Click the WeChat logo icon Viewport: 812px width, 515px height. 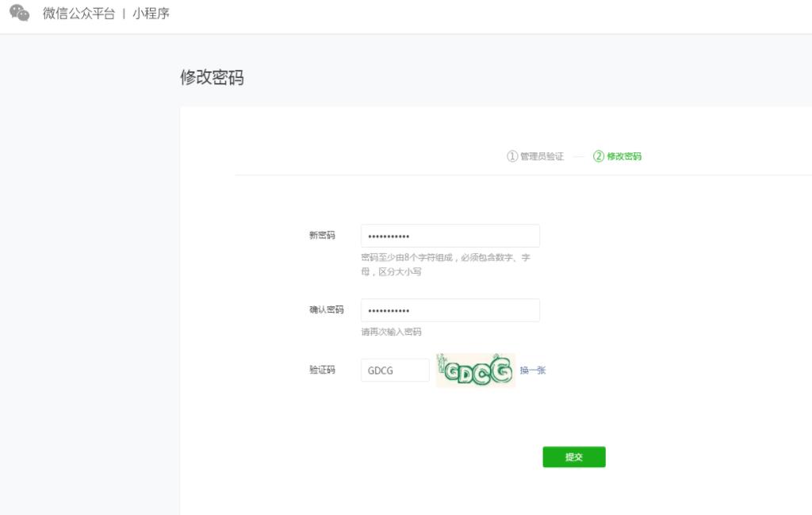click(x=20, y=13)
